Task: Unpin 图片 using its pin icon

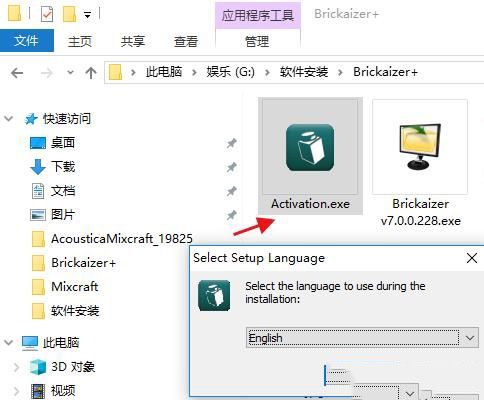Action: (231, 215)
